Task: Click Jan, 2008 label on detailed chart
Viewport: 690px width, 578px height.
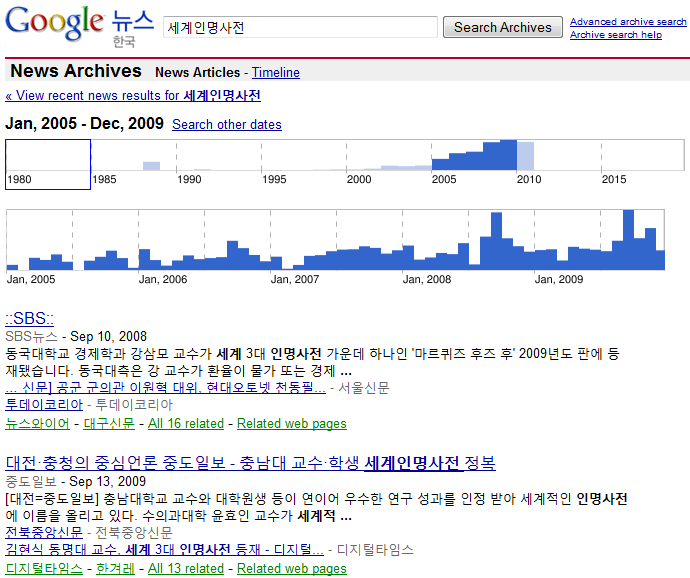Action: (426, 280)
